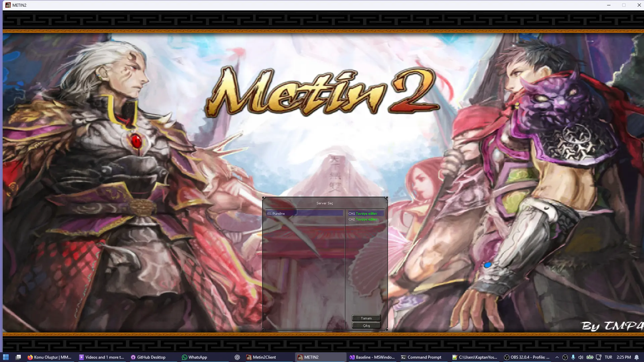
Task: Switch to Command Prompt window
Action: click(x=421, y=357)
